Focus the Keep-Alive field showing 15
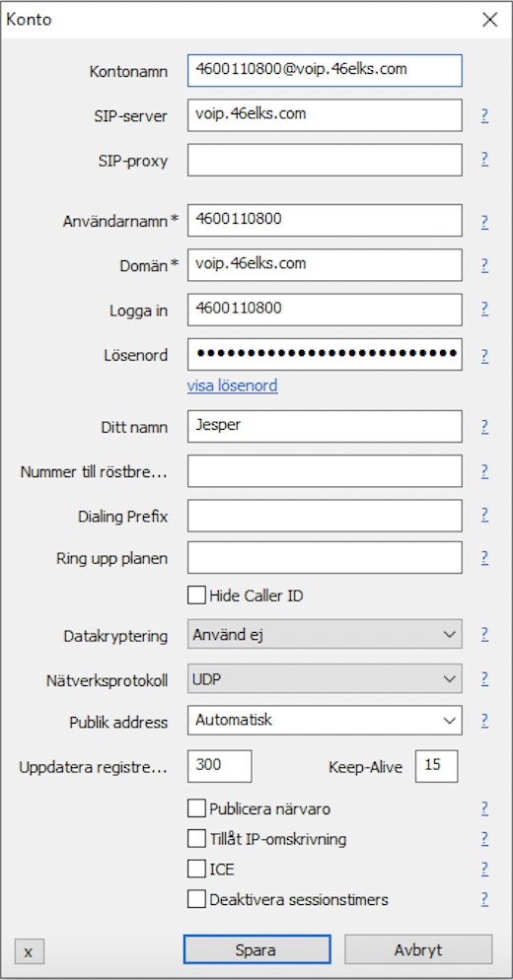513x980 pixels. point(437,766)
